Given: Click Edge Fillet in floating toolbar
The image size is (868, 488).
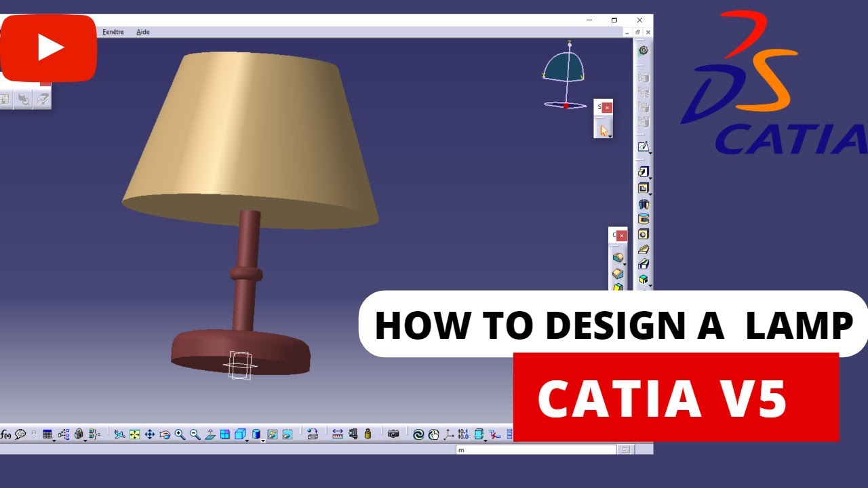Looking at the screenshot, I should coord(618,258).
